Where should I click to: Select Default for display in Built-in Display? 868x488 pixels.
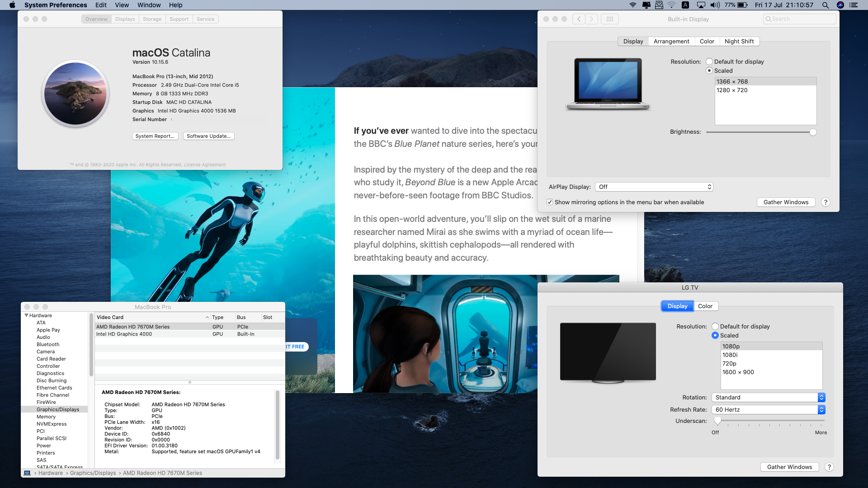click(709, 61)
